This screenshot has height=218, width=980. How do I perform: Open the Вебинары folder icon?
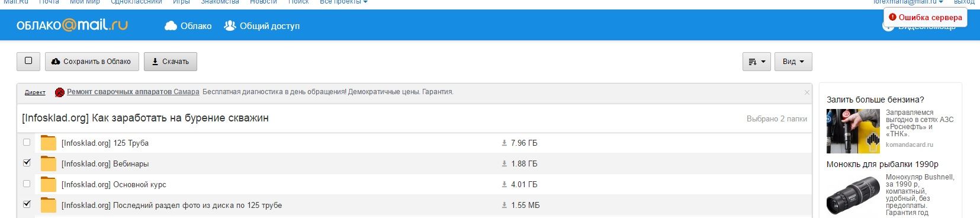(48, 163)
